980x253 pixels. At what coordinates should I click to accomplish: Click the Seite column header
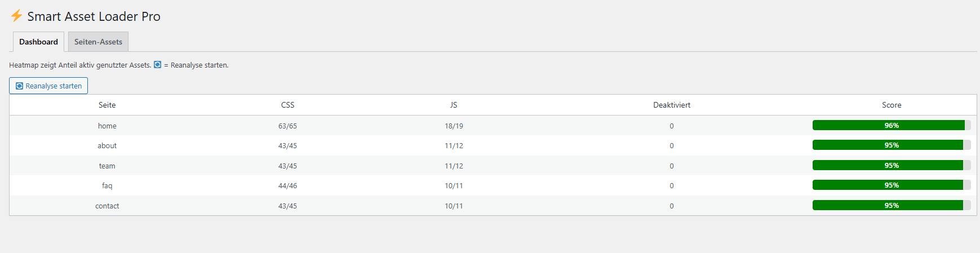tap(107, 105)
